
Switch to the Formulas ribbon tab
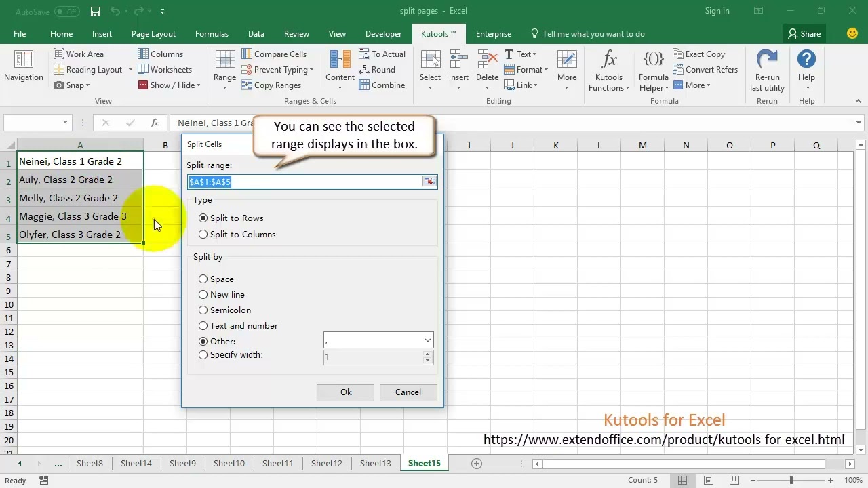212,34
